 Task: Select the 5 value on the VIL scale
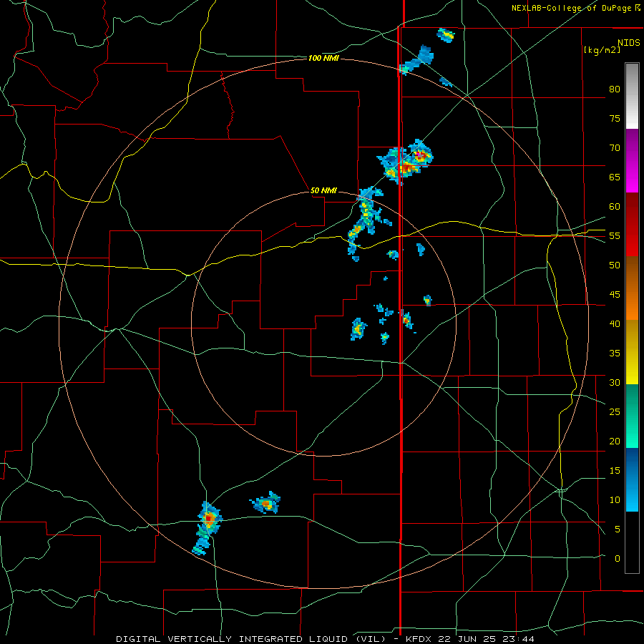click(x=618, y=530)
